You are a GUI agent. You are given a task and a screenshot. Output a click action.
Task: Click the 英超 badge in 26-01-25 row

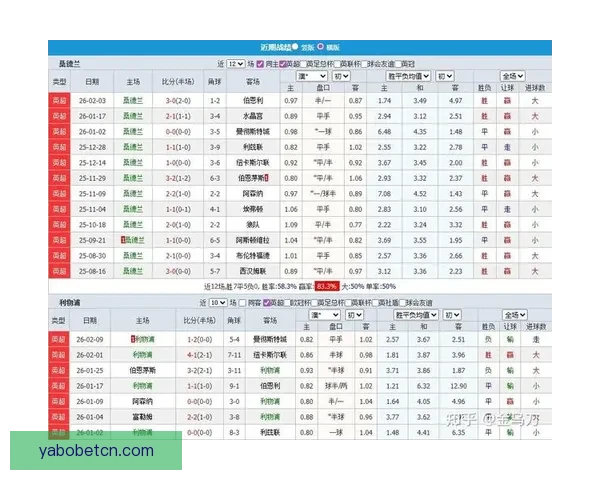60,370
